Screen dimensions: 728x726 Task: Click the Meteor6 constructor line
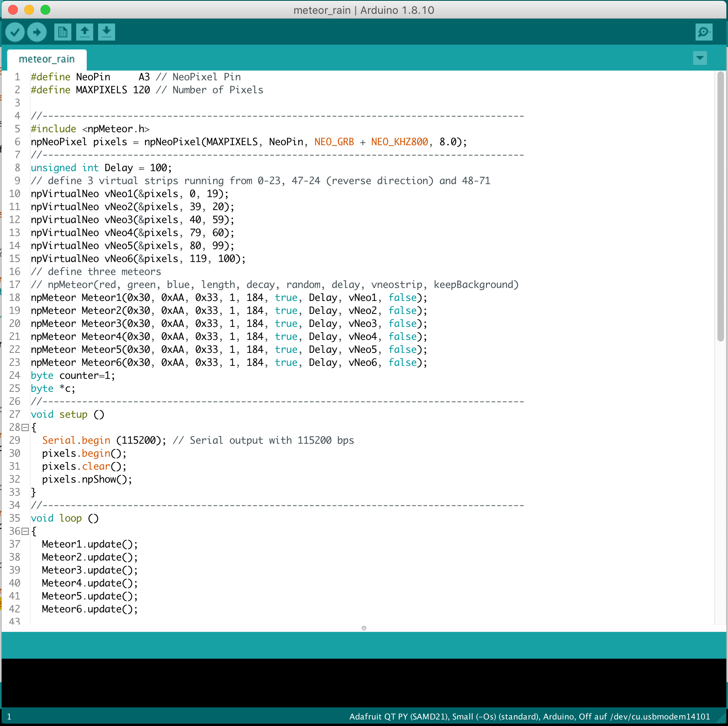[x=229, y=363]
